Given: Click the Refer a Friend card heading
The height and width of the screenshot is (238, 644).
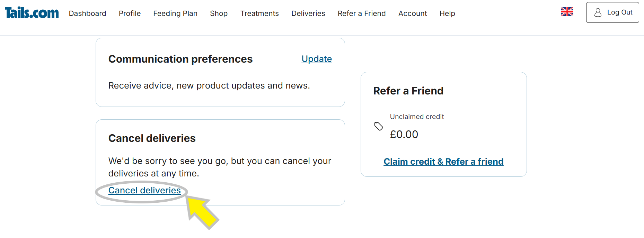Looking at the screenshot, I should pyautogui.click(x=408, y=91).
